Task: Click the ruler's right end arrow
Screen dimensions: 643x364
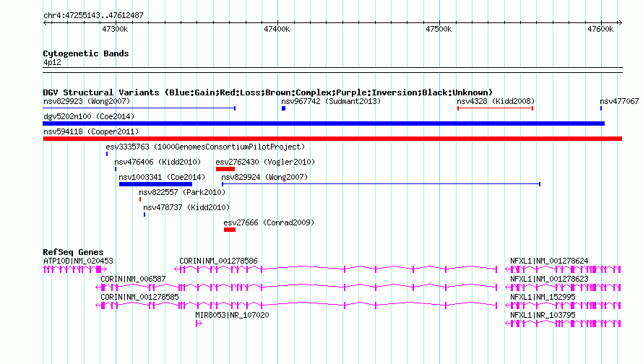Action: [x=620, y=22]
